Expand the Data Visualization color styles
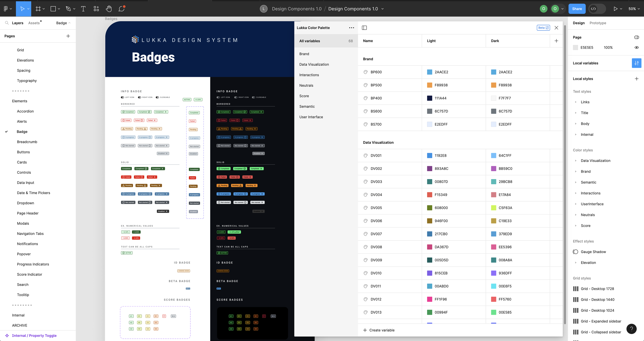 tap(576, 161)
